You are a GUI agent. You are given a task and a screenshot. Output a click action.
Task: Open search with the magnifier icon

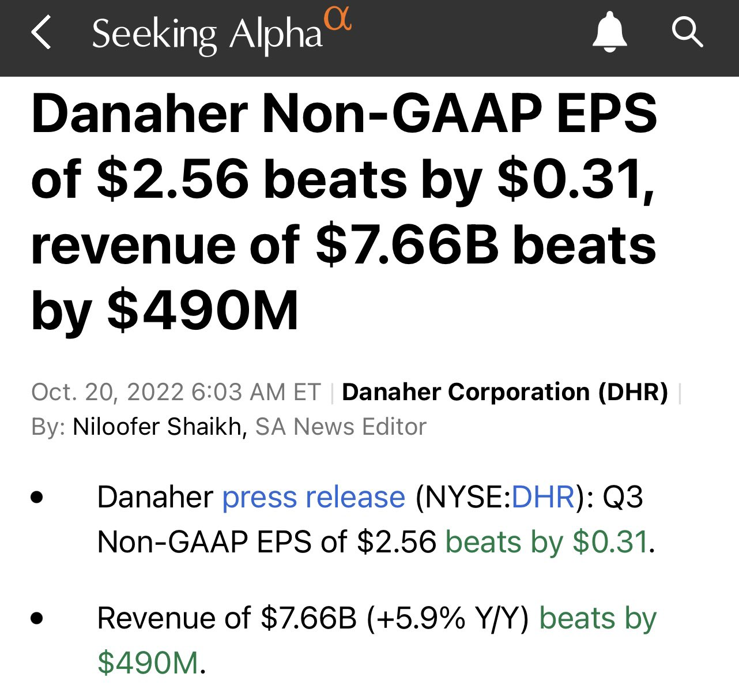pos(687,32)
